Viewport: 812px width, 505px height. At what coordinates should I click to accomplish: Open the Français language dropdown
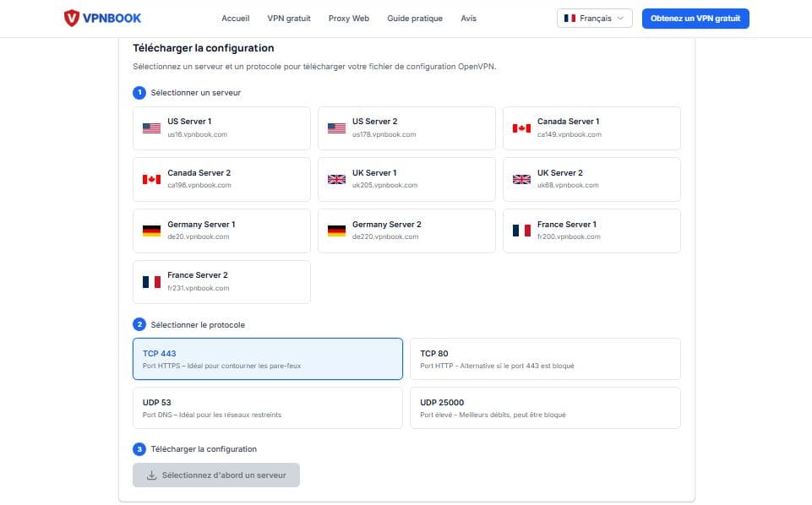(595, 18)
